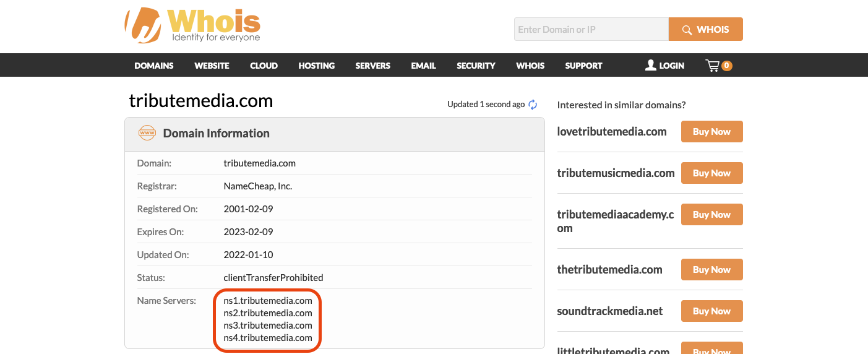
Task: Click the tributemusicmedia.com suggestion text
Action: pyautogui.click(x=616, y=173)
